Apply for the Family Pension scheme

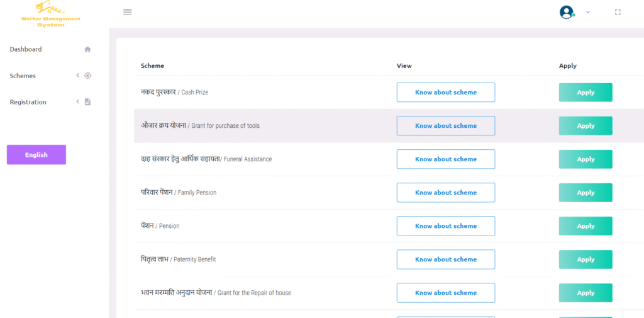586,193
